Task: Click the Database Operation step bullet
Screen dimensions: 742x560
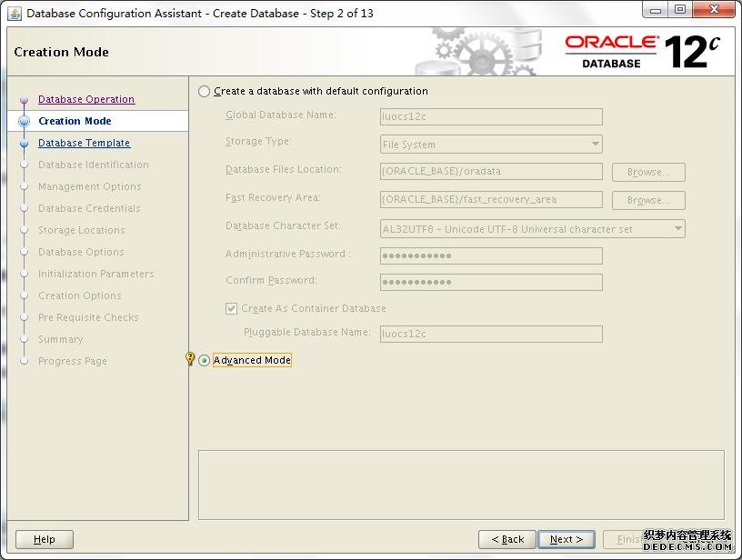Action: pos(24,100)
